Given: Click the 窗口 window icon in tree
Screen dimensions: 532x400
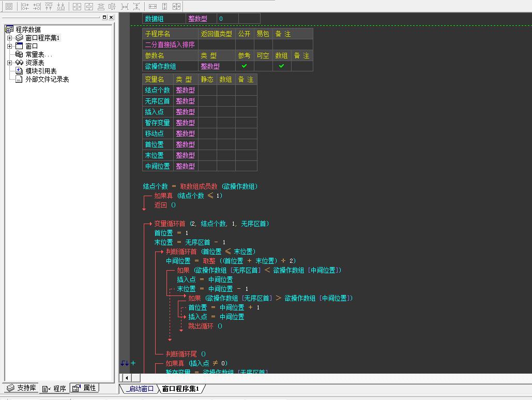Looking at the screenshot, I should [19, 46].
